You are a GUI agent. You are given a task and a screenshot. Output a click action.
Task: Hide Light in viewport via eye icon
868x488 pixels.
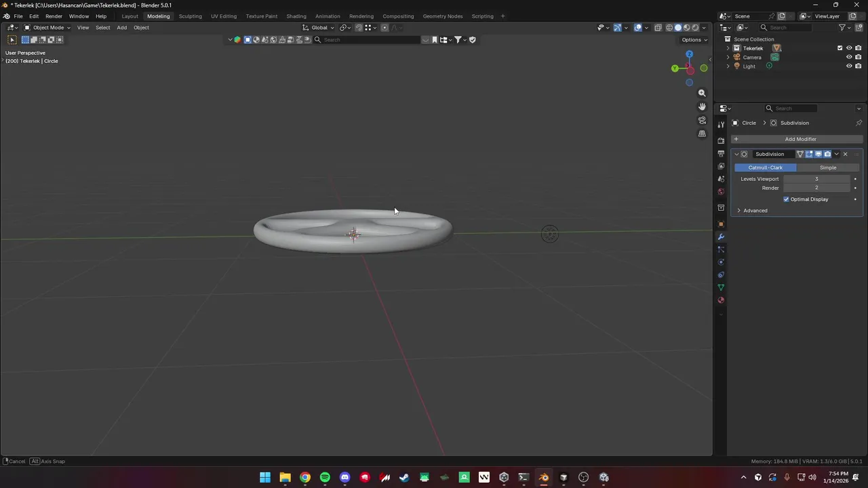point(849,66)
